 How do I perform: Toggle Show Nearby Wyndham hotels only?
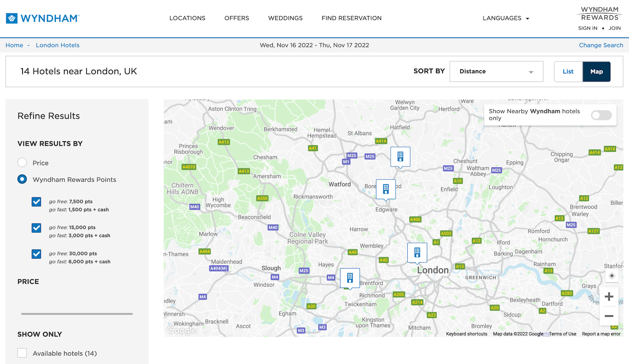pyautogui.click(x=601, y=115)
